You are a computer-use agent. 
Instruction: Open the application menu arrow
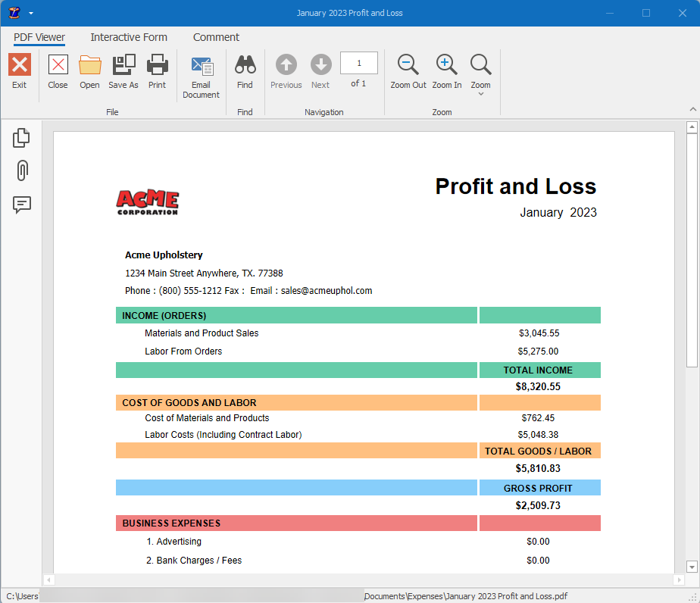(29, 12)
